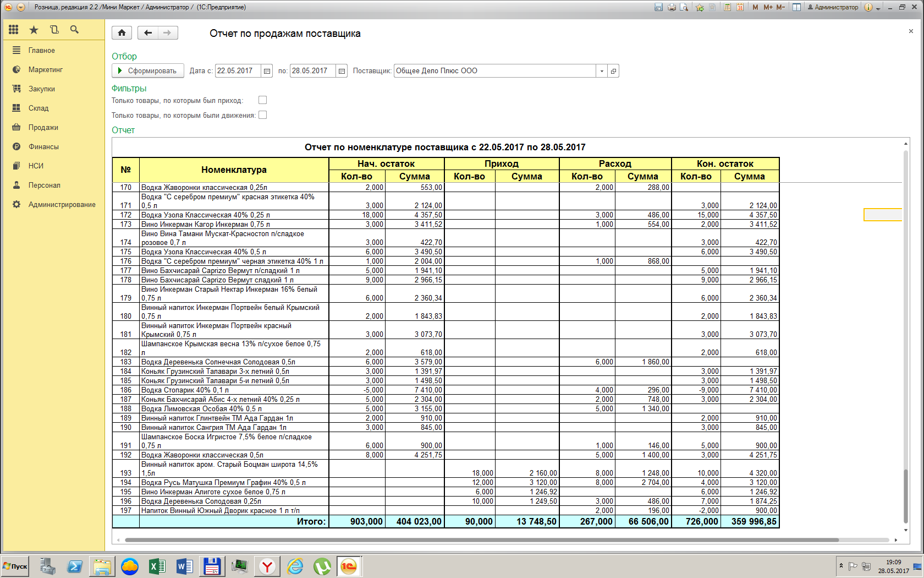Open the Windows Пуск start button
Viewport: 924px width, 578px height.
[15, 566]
